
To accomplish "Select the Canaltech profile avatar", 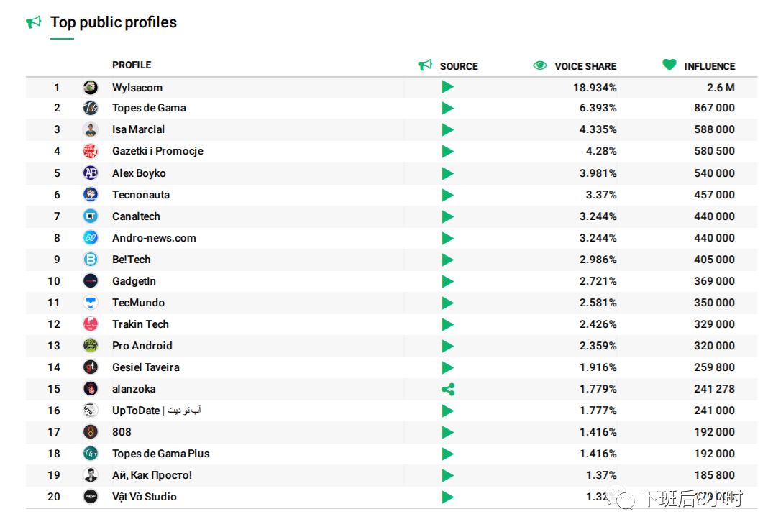I will pyautogui.click(x=91, y=216).
